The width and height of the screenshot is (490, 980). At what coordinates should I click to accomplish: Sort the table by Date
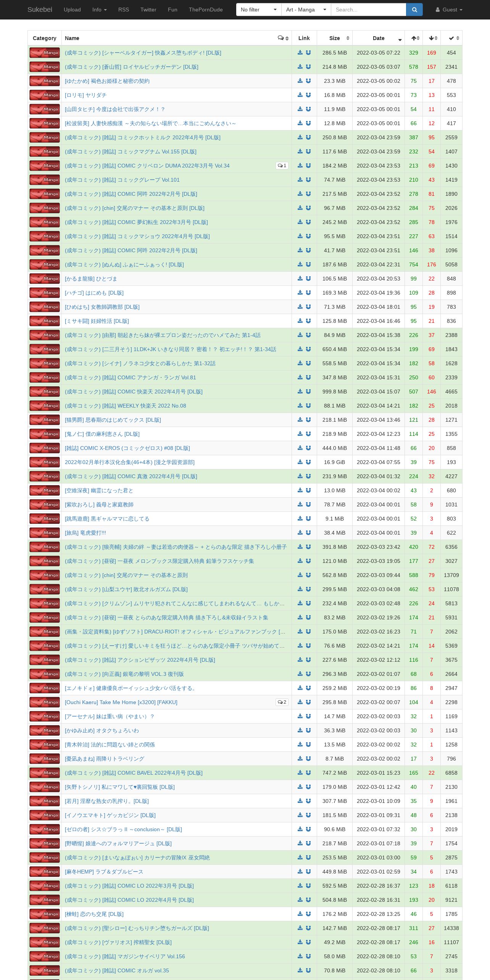click(x=379, y=38)
